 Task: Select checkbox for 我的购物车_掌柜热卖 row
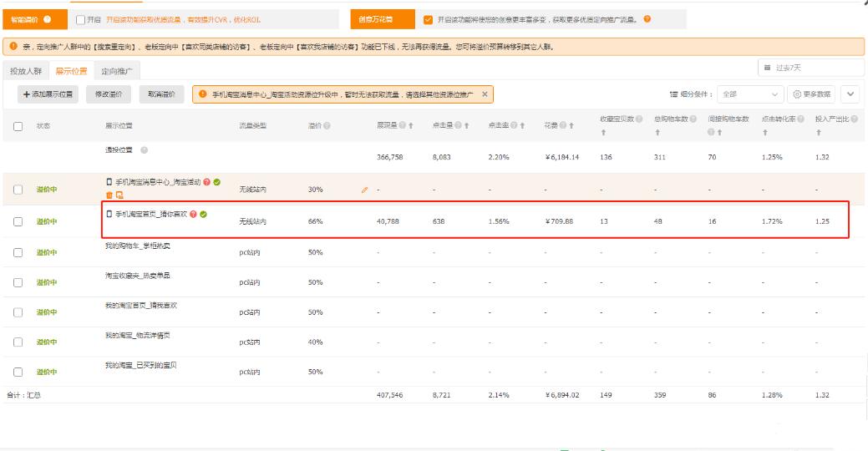coord(18,252)
